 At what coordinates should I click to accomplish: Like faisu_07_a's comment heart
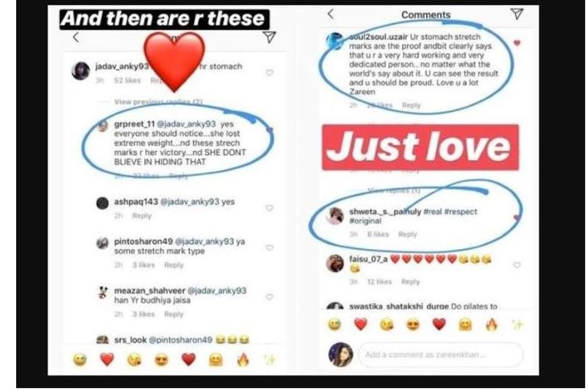517,265
